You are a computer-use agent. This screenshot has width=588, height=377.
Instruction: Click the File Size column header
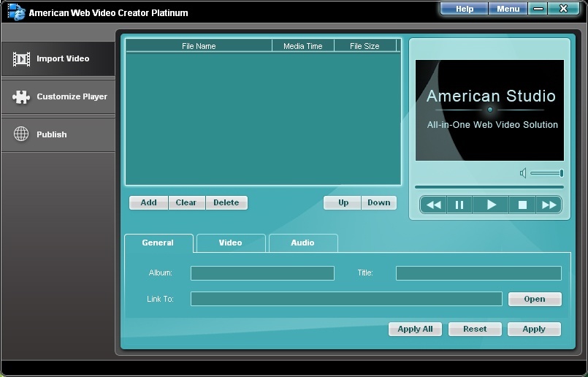[364, 46]
